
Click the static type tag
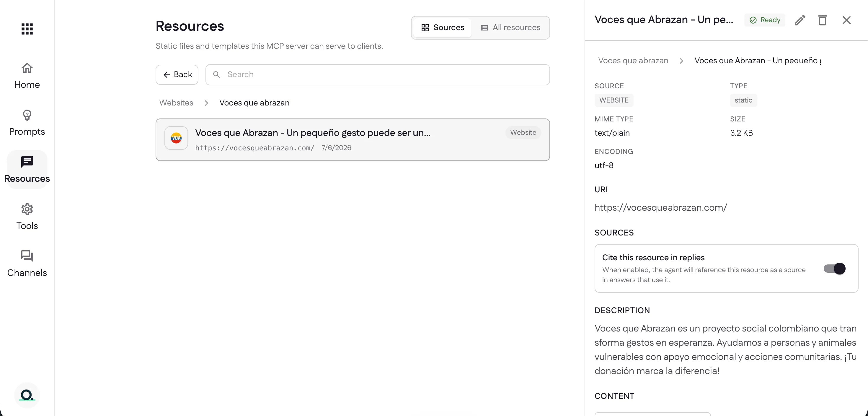click(x=743, y=100)
